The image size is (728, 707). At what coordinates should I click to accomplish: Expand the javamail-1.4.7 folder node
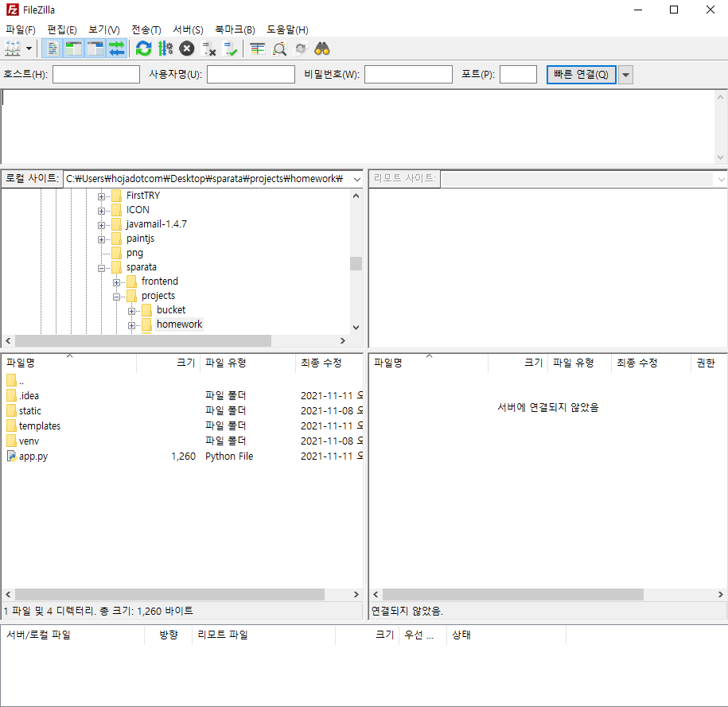(x=101, y=225)
